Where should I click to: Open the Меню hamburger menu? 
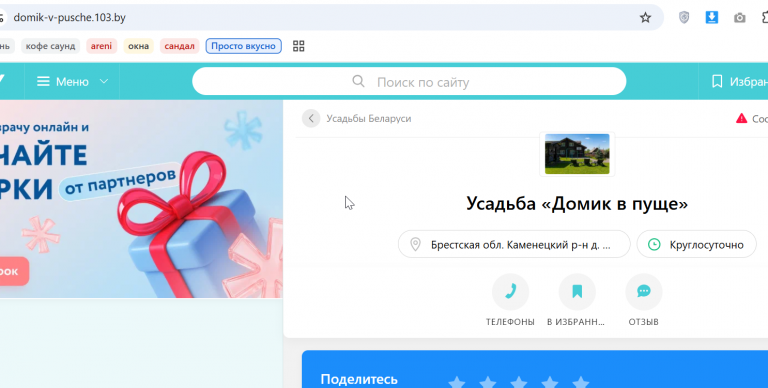pos(63,81)
